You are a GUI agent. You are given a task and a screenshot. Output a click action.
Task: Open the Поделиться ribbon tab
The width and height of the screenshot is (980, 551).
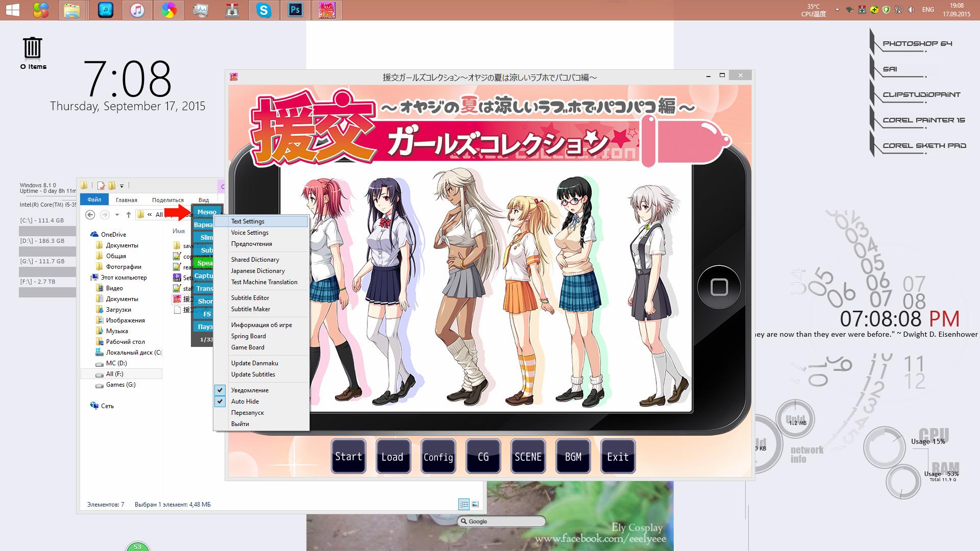[x=168, y=200]
